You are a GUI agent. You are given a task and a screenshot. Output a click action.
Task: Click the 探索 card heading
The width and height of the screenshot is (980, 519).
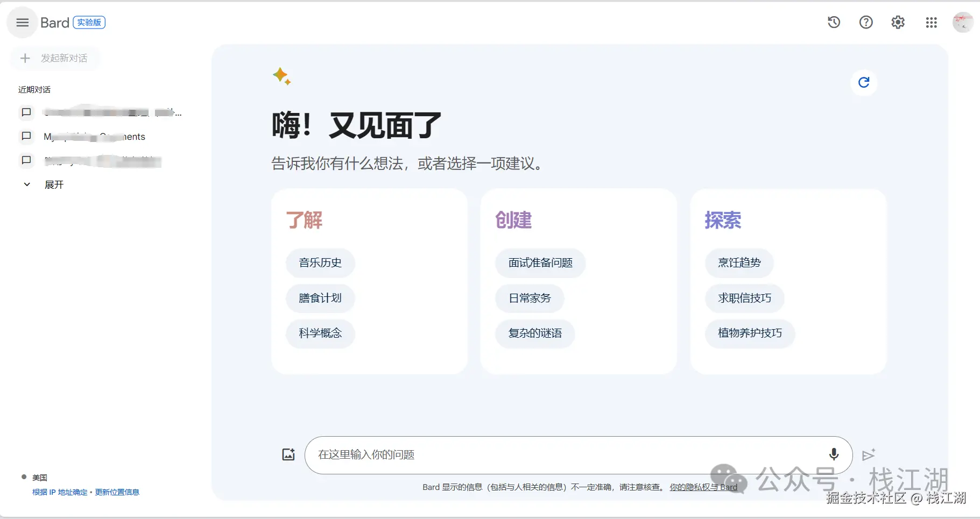[723, 220]
